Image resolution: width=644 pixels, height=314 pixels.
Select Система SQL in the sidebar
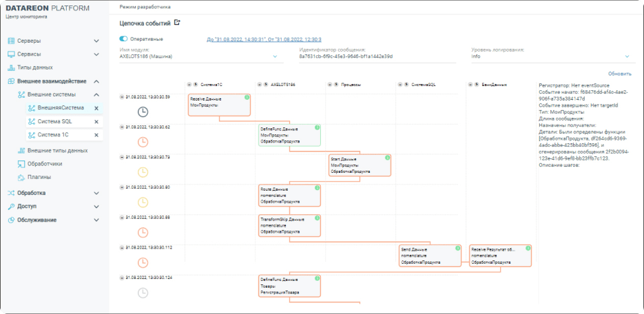(x=54, y=122)
